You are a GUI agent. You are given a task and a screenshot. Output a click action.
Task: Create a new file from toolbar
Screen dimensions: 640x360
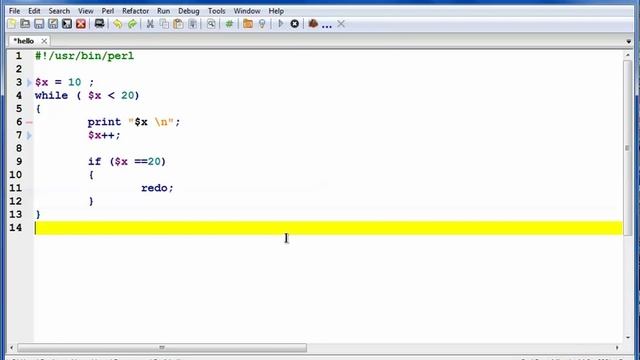(12, 24)
